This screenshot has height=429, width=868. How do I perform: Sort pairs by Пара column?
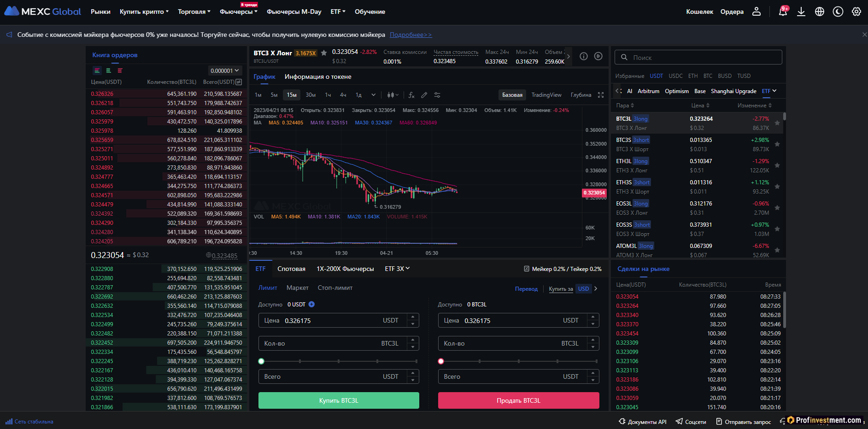[x=625, y=106]
